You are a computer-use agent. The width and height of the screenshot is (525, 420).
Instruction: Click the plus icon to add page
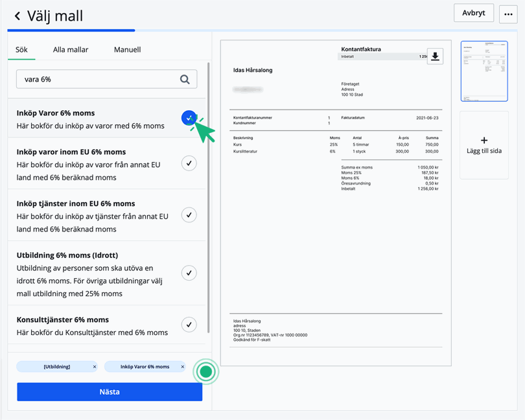(x=484, y=140)
